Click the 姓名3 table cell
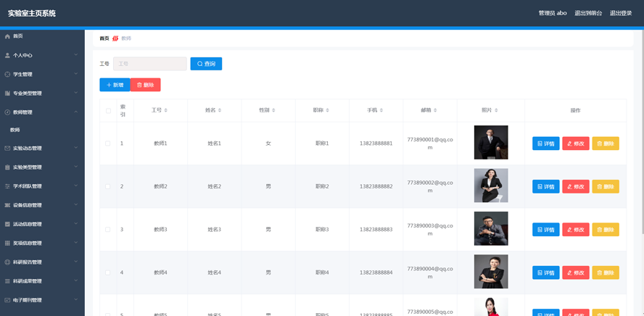The height and width of the screenshot is (316, 644). click(x=215, y=230)
